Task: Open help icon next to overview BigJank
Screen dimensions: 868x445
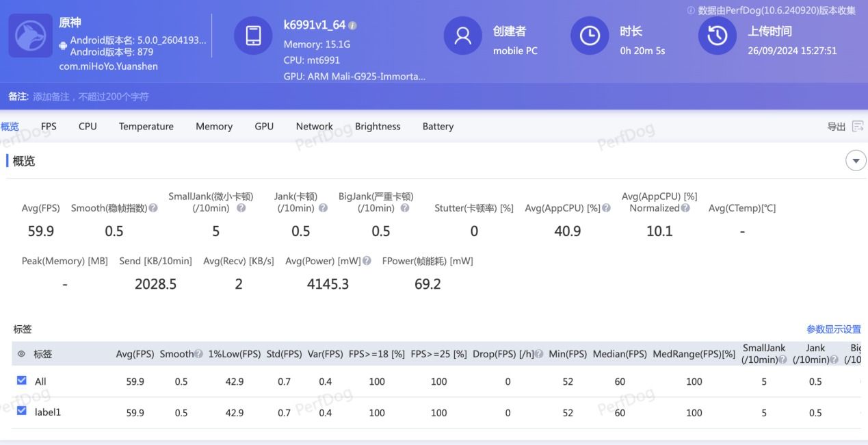Action: (405, 207)
